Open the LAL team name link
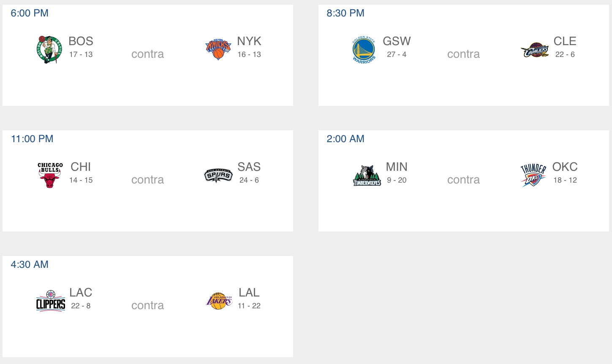 (x=249, y=293)
